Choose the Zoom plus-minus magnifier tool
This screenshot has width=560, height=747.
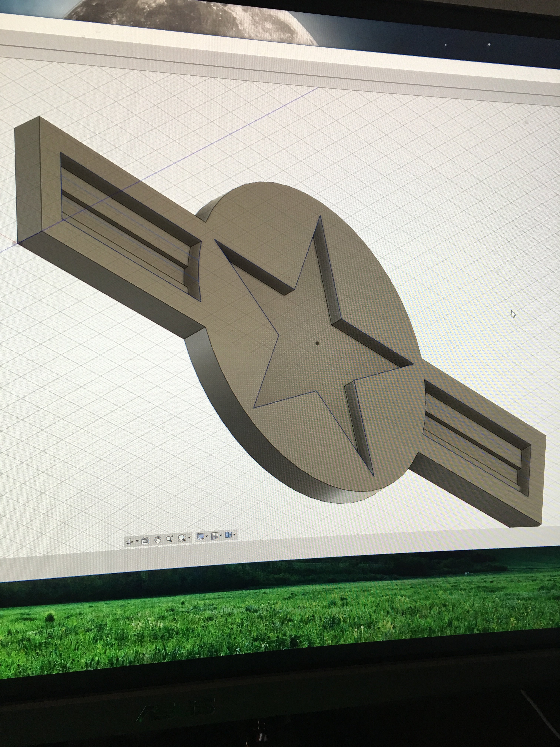[x=170, y=538]
